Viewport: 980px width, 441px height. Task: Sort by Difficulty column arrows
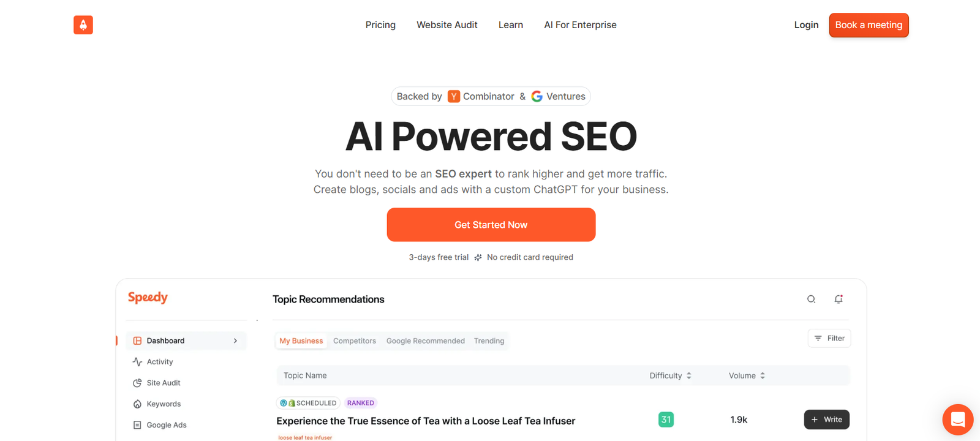[x=689, y=375]
